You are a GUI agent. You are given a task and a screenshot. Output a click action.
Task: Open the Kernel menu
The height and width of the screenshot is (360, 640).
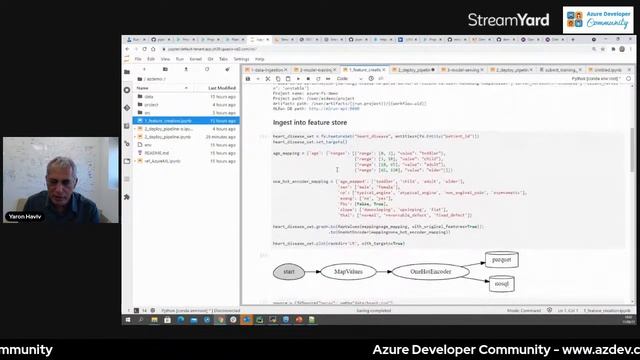coord(196,59)
